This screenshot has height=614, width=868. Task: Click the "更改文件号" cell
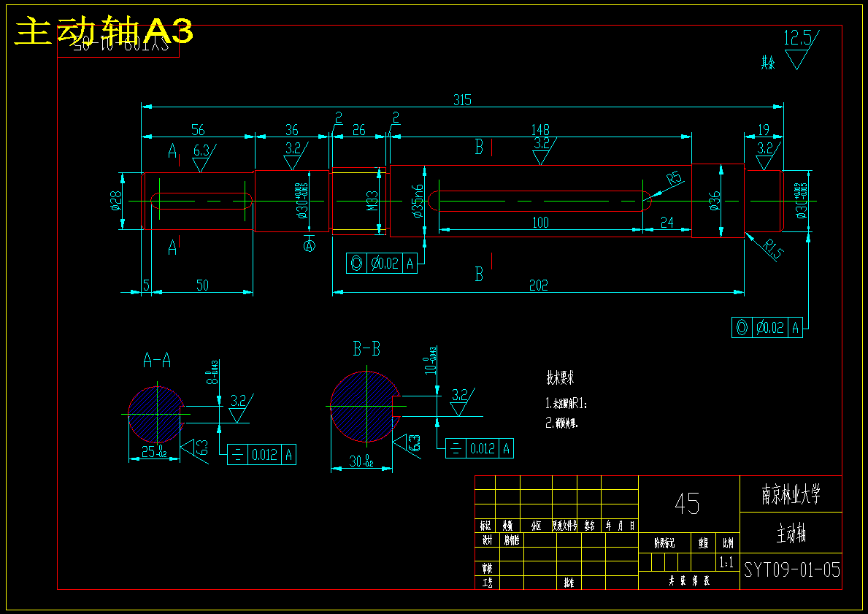pos(564,526)
